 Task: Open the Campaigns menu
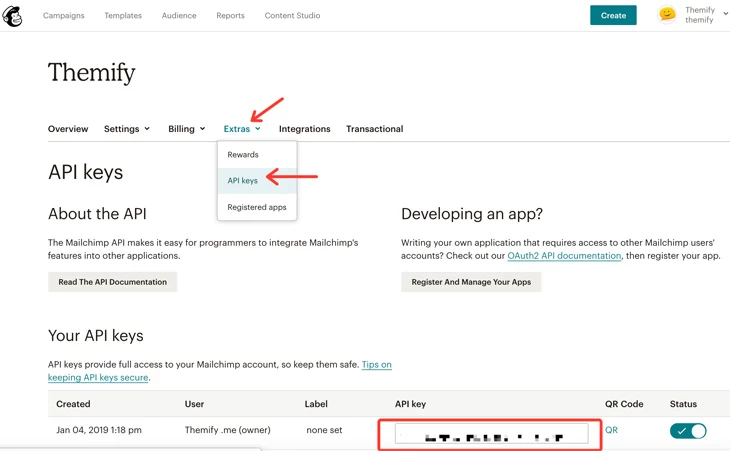(64, 15)
